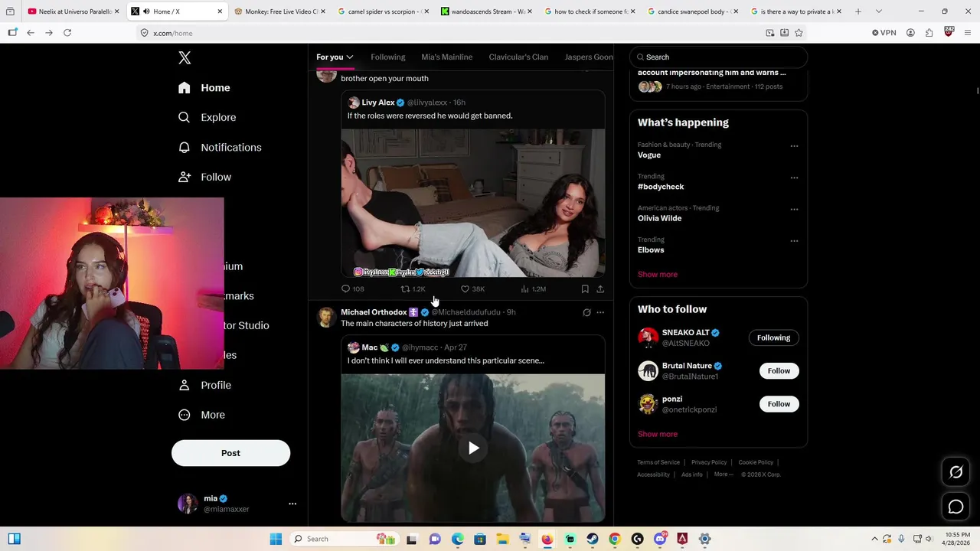
Task: Click the Grok icon on Michael Orthodox post
Action: tap(586, 312)
